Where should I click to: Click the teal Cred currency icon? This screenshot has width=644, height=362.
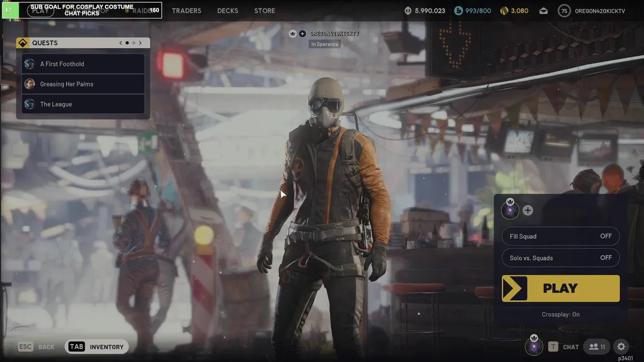tap(458, 11)
